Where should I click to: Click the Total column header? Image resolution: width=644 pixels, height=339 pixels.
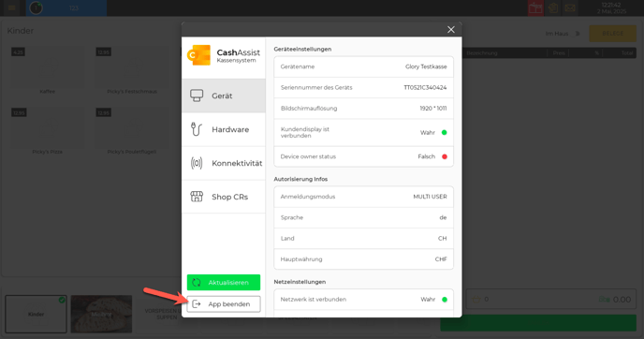627,53
